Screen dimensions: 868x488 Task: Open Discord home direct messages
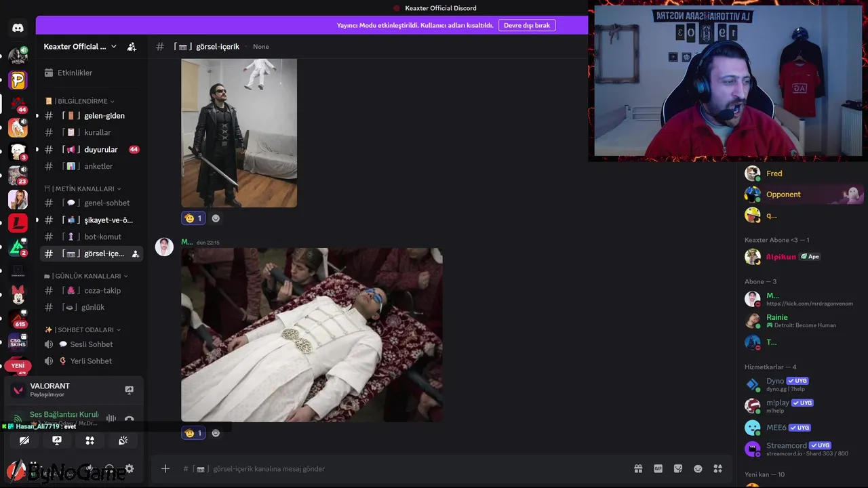point(18,28)
